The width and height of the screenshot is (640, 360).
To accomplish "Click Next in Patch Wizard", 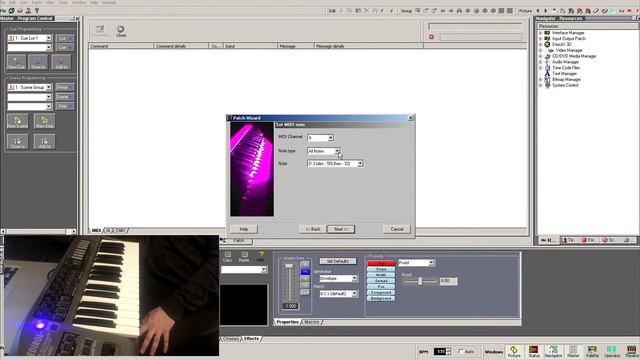I will click(x=341, y=229).
